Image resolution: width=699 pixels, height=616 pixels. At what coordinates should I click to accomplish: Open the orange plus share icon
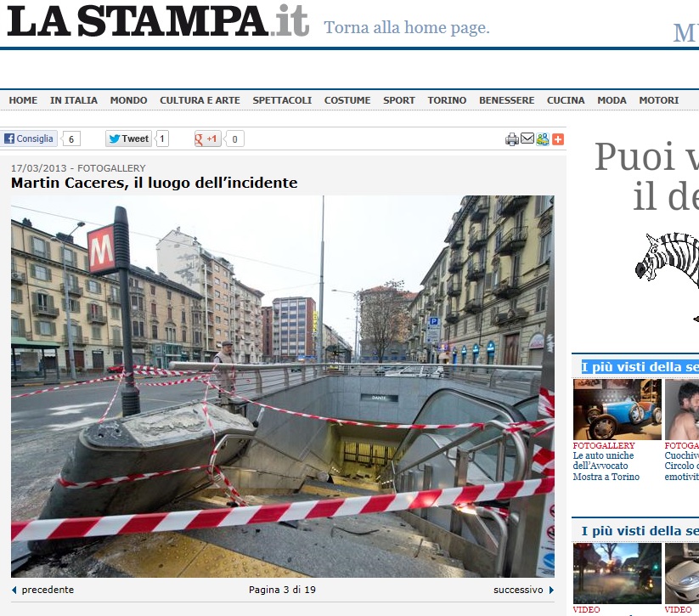(558, 139)
